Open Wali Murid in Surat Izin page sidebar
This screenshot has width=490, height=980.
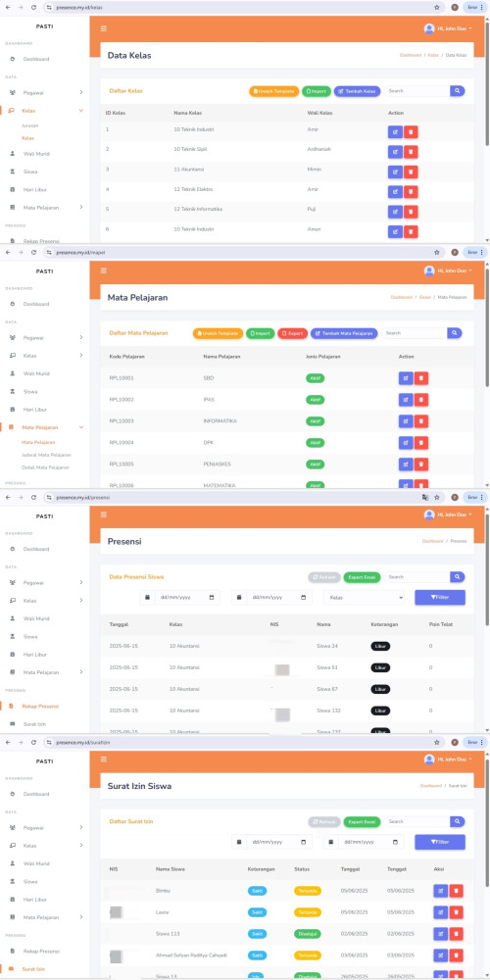[x=36, y=863]
